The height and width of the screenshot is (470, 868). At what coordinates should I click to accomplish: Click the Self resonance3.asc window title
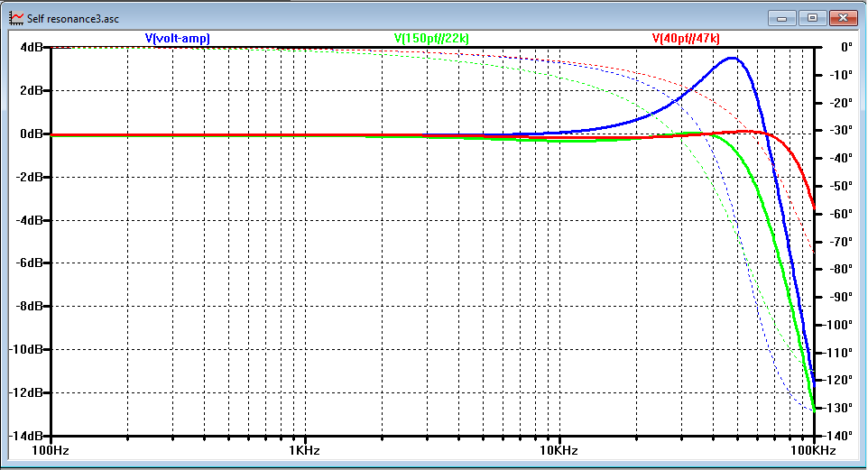72,19
